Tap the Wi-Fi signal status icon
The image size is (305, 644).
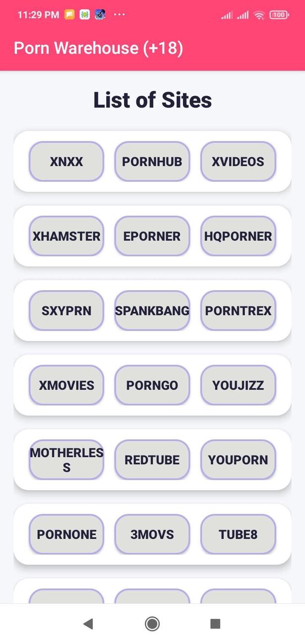coord(259,15)
